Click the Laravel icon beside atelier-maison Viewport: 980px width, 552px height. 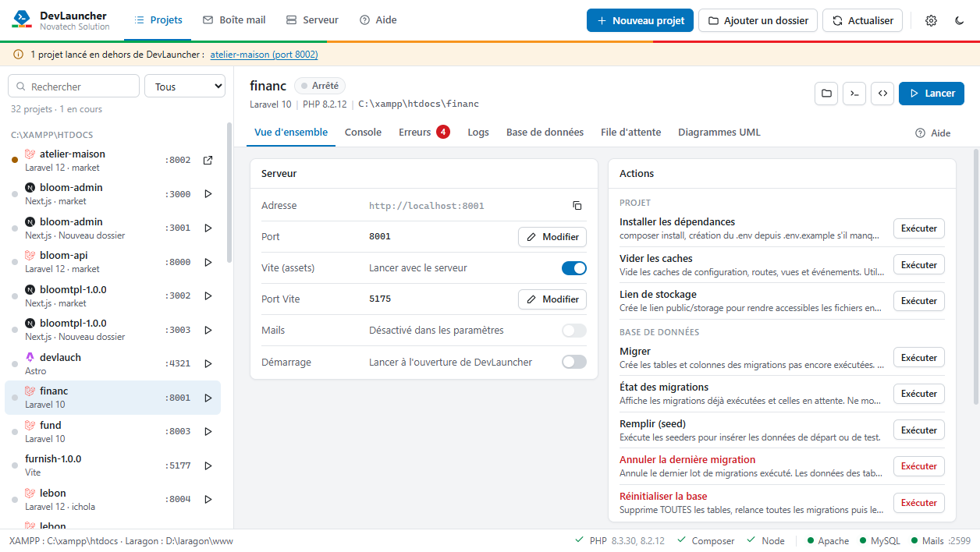(30, 154)
